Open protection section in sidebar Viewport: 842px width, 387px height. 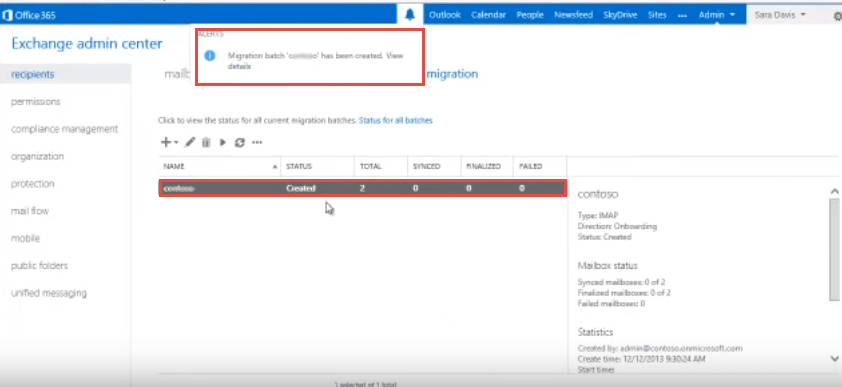coord(33,184)
